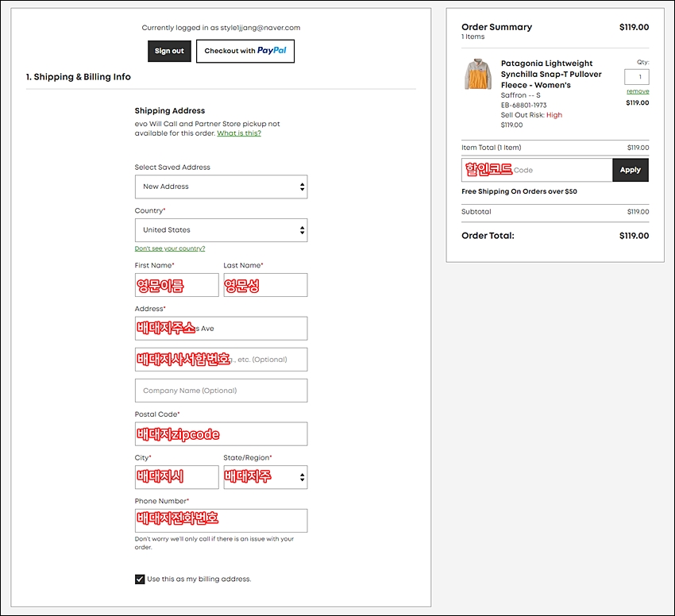Open the Patagonia Lightweight Synchilla product title

[x=551, y=74]
